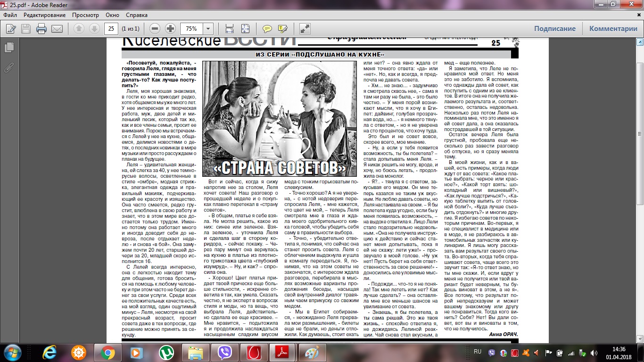Screen dimensions: 644x362
Task: Go to previous page with up arrow
Action: point(79,29)
